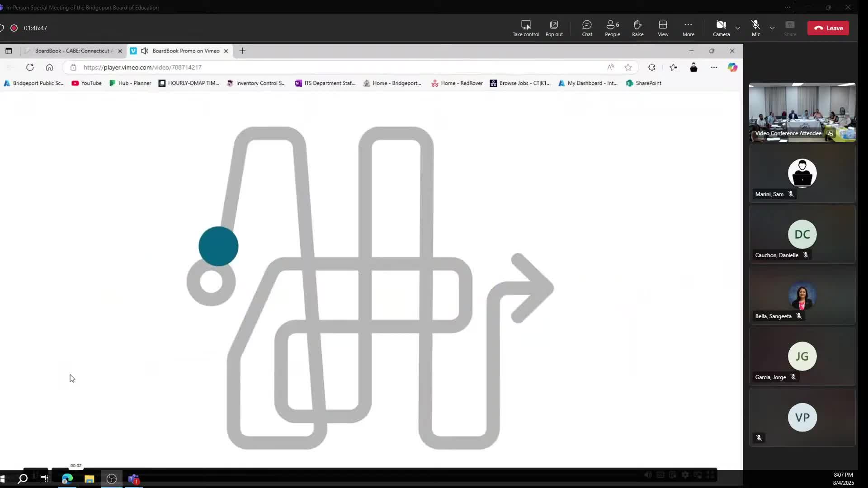Raise your hand in the meeting
This screenshot has width=868, height=488.
[x=637, y=28]
